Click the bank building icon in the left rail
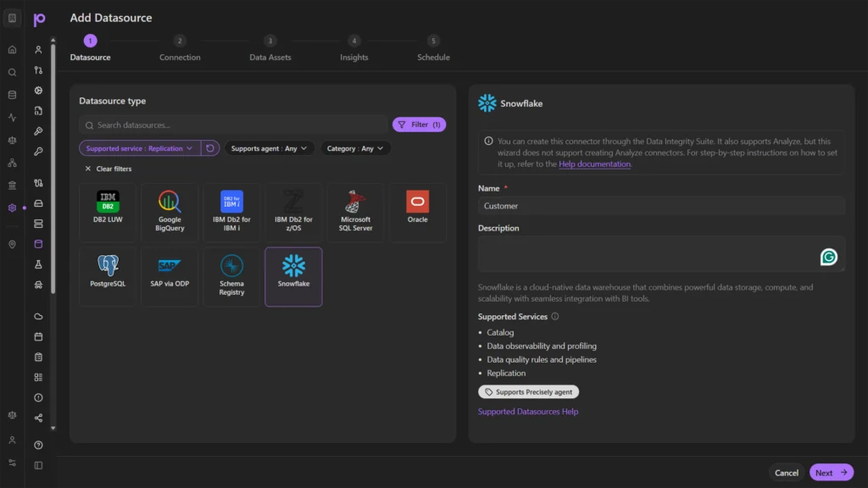 coord(12,186)
